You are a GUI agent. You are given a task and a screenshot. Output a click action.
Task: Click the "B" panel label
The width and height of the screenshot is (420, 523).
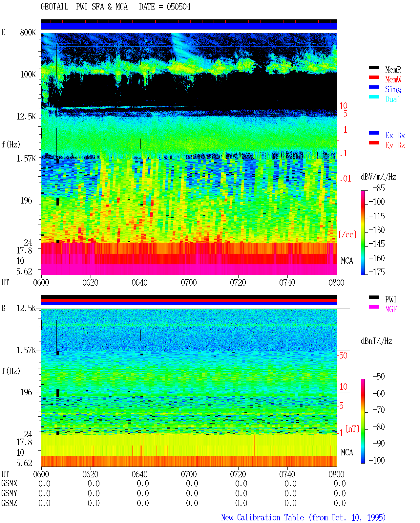[x=3, y=308]
